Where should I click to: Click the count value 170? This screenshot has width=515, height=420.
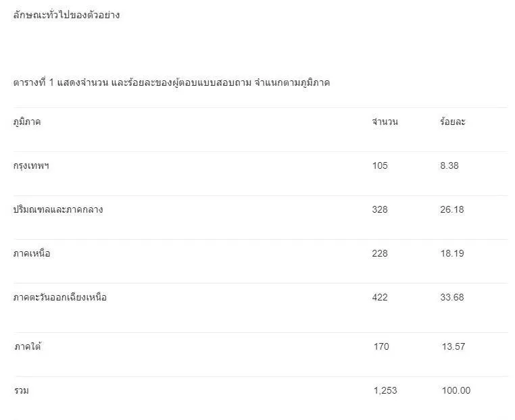pos(381,347)
